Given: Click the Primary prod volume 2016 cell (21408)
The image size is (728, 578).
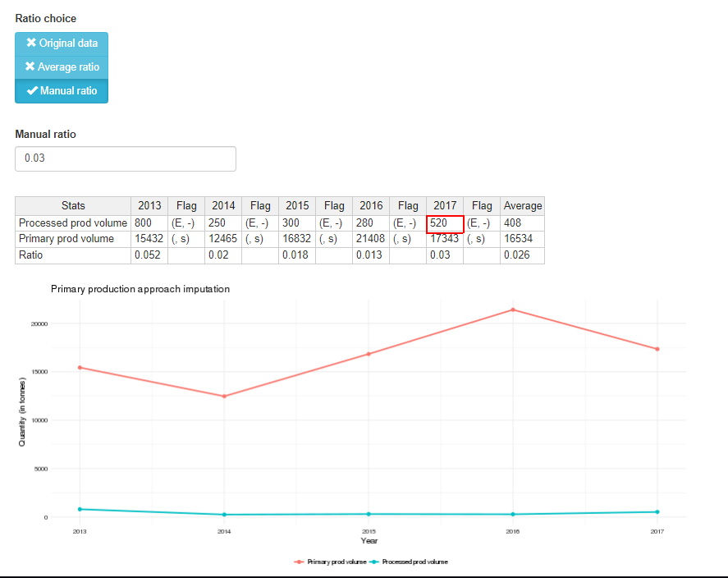Looking at the screenshot, I should [x=370, y=239].
